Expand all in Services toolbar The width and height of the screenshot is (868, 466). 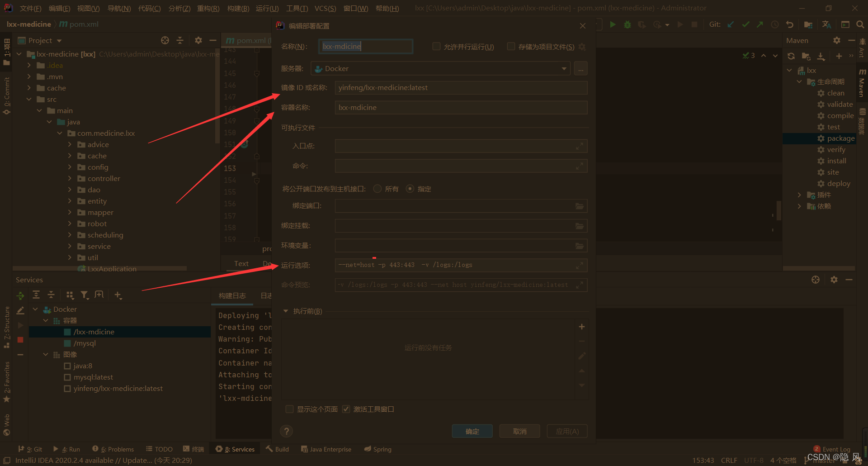point(36,295)
